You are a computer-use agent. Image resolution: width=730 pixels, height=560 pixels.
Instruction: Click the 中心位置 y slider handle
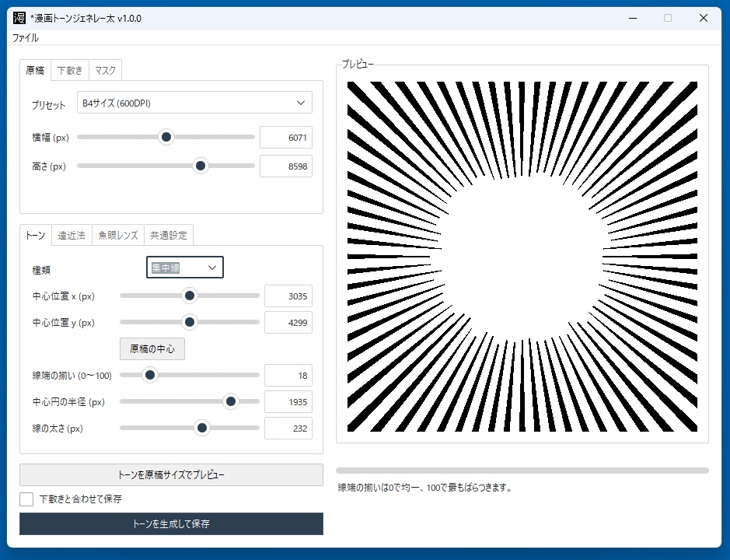coord(190,322)
